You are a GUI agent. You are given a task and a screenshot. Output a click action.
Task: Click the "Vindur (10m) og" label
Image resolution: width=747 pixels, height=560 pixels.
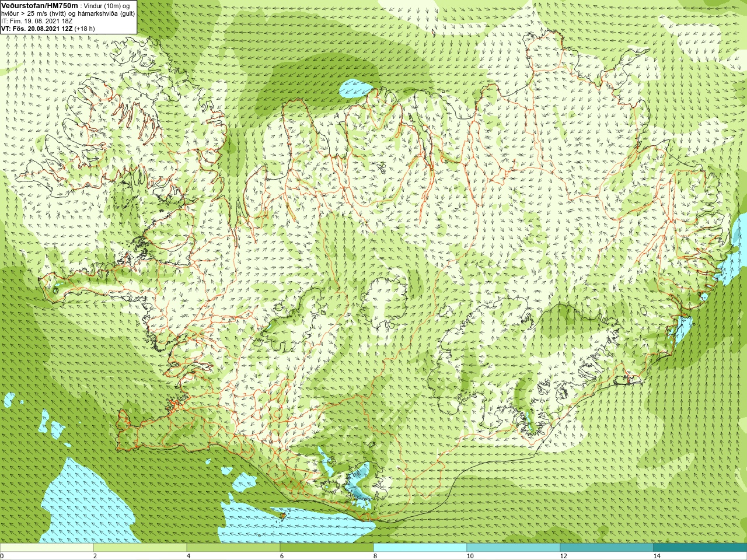pyautogui.click(x=107, y=6)
